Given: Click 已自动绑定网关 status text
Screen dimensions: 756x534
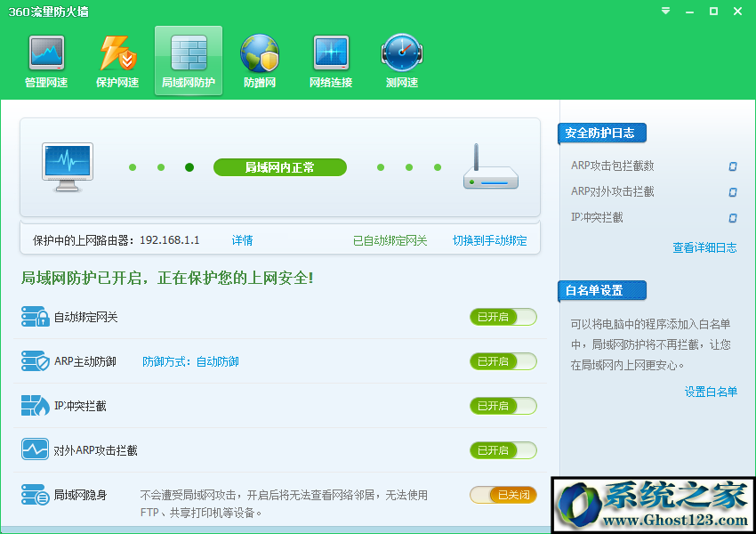Looking at the screenshot, I should (390, 240).
